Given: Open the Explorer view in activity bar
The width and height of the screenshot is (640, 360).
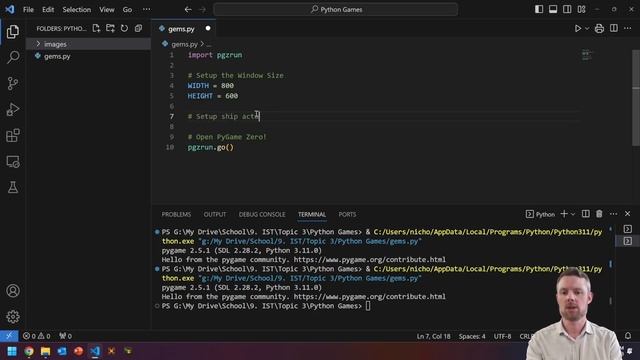Looking at the screenshot, I should pyautogui.click(x=13, y=31).
